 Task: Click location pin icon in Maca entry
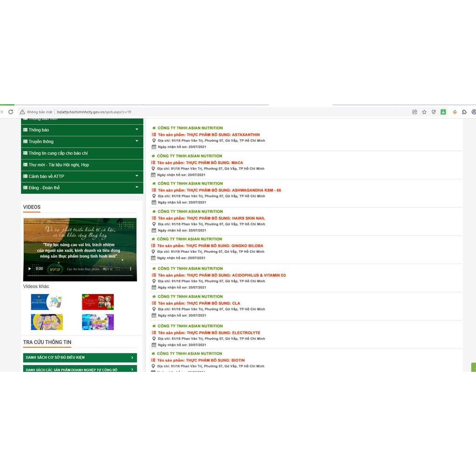[x=153, y=168]
